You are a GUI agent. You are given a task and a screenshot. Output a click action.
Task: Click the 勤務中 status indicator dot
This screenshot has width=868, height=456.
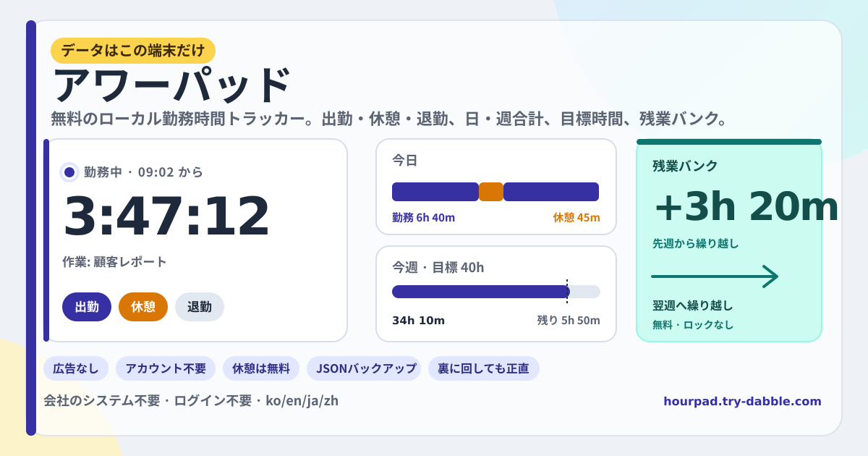[69, 172]
